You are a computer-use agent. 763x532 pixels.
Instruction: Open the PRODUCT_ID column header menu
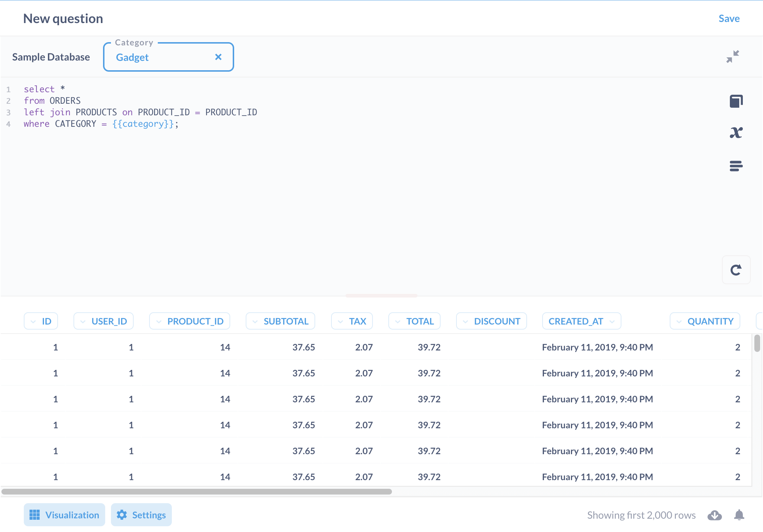click(x=189, y=321)
